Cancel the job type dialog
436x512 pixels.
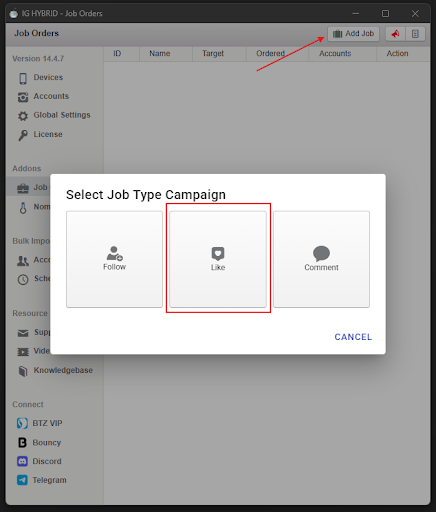coord(353,337)
